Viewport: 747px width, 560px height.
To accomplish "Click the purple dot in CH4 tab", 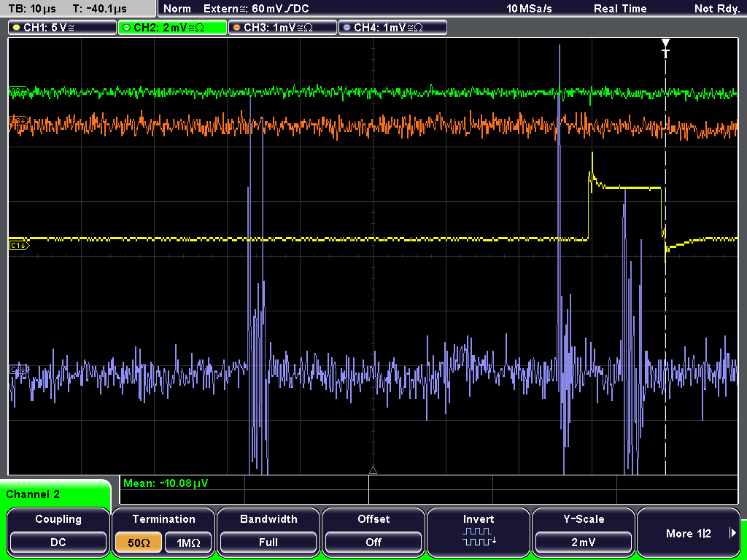I will tap(347, 28).
